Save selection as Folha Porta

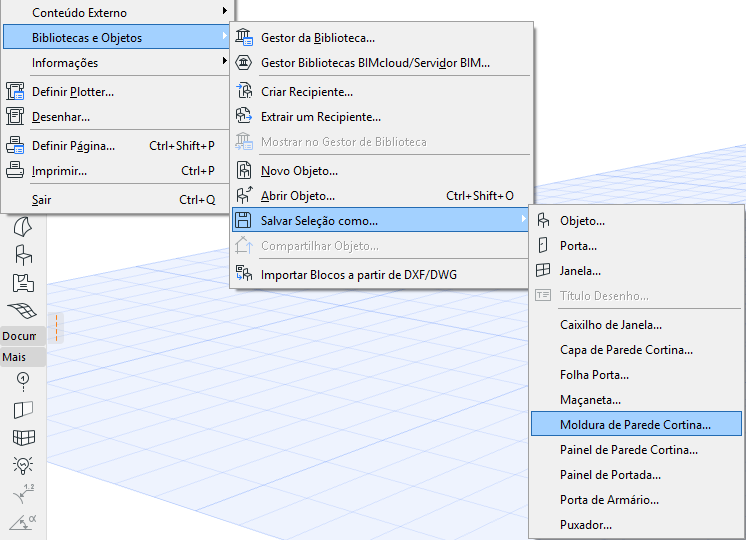[637, 375]
